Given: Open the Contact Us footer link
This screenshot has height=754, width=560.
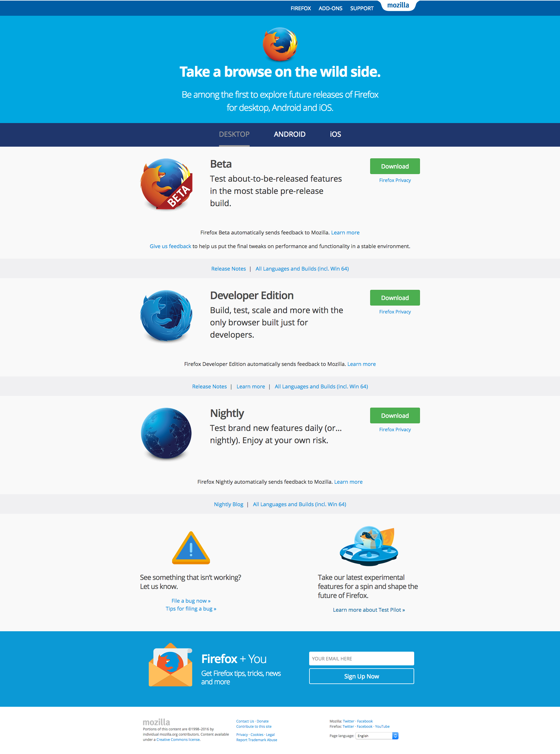Looking at the screenshot, I should tap(245, 721).
